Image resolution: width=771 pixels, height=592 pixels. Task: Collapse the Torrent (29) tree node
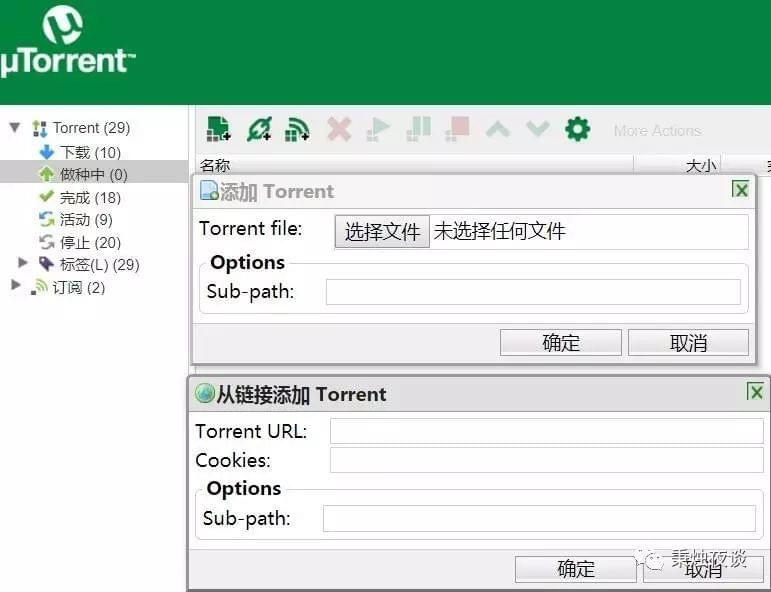(15, 128)
